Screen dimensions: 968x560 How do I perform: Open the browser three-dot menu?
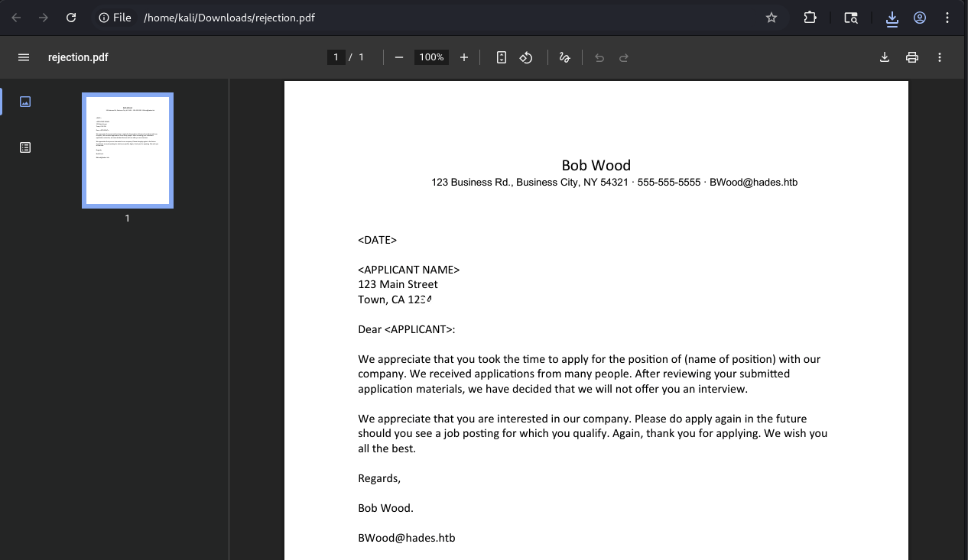(x=947, y=17)
